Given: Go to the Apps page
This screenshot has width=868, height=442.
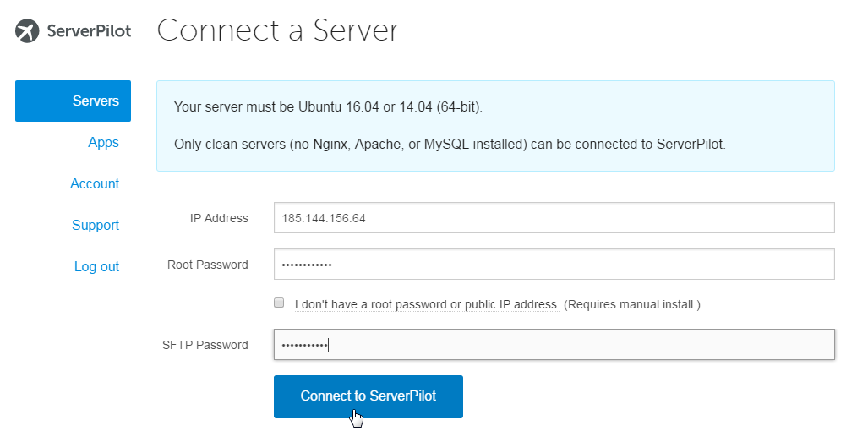Looking at the screenshot, I should click(103, 142).
